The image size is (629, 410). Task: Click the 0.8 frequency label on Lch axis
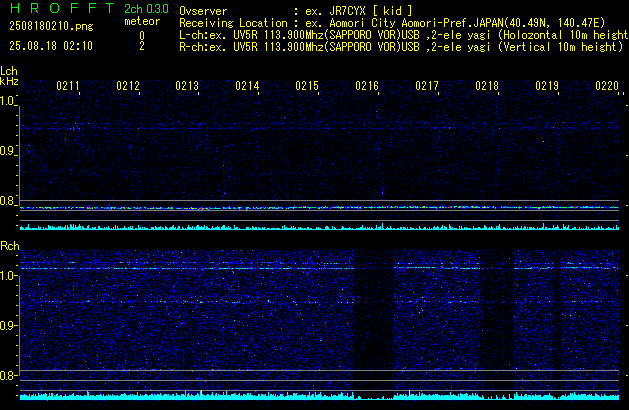tap(7, 201)
